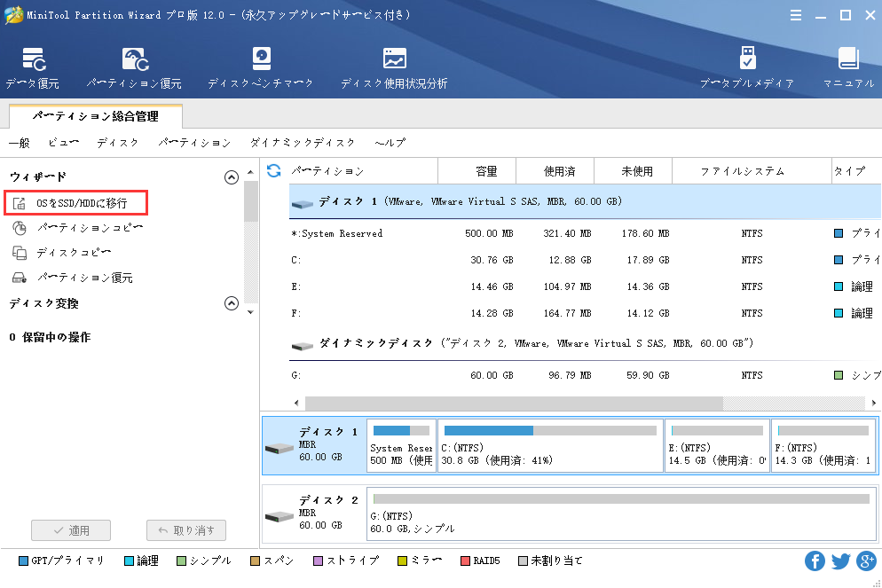Launch パーティション復元 from the top toolbar
882x588 pixels.
coord(134,68)
